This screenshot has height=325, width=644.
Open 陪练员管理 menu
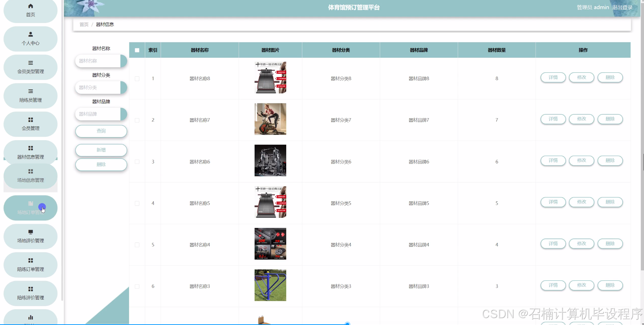[30, 96]
